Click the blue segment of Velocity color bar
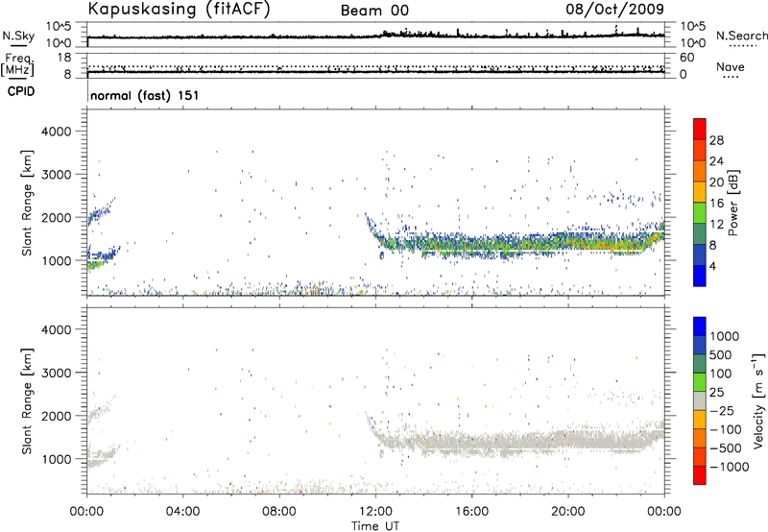The image size is (768, 532). (x=700, y=326)
